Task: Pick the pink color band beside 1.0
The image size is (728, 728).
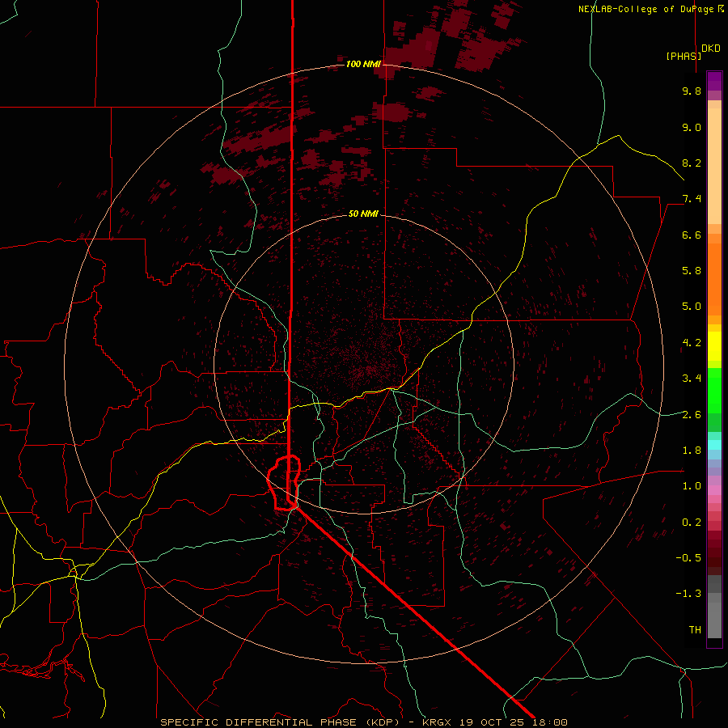Action: (x=714, y=490)
